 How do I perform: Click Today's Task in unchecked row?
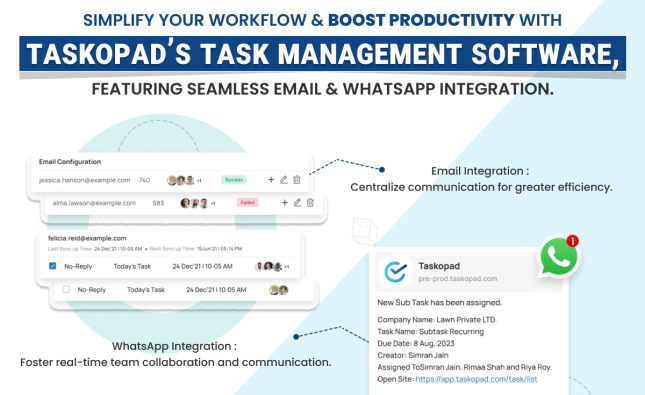coord(146,290)
